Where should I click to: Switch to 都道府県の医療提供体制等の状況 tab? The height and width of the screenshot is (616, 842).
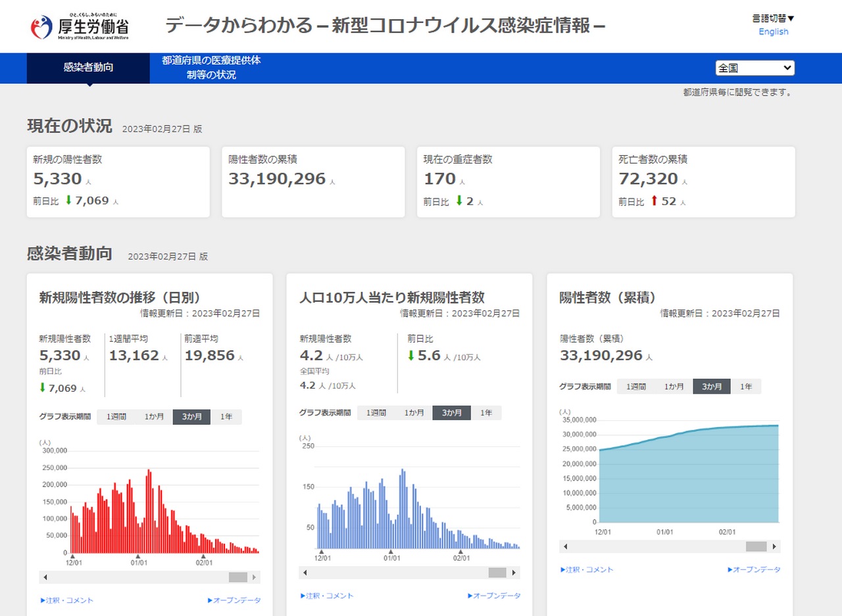211,68
